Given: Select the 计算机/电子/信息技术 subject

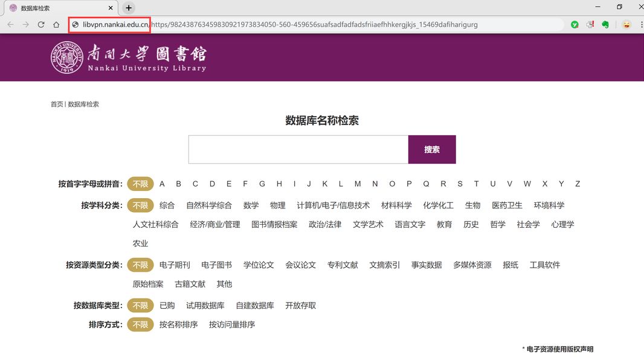Looking at the screenshot, I should 333,205.
